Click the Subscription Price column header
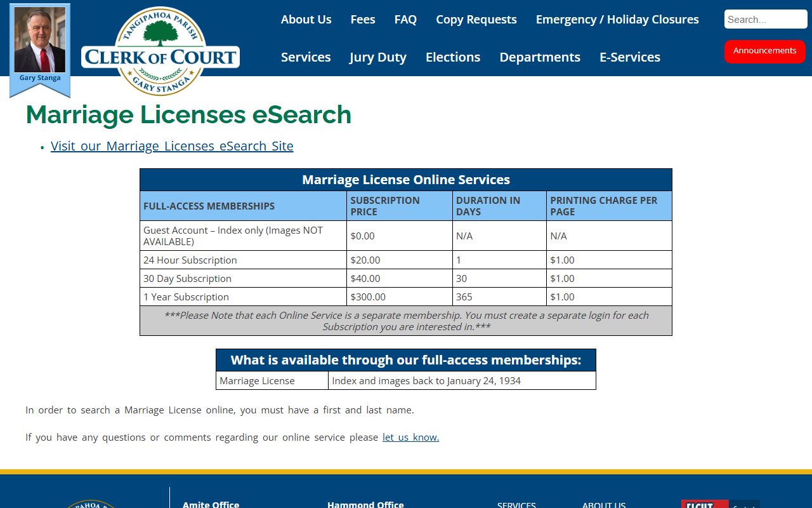Screen dimensions: 812x508 point(399,206)
